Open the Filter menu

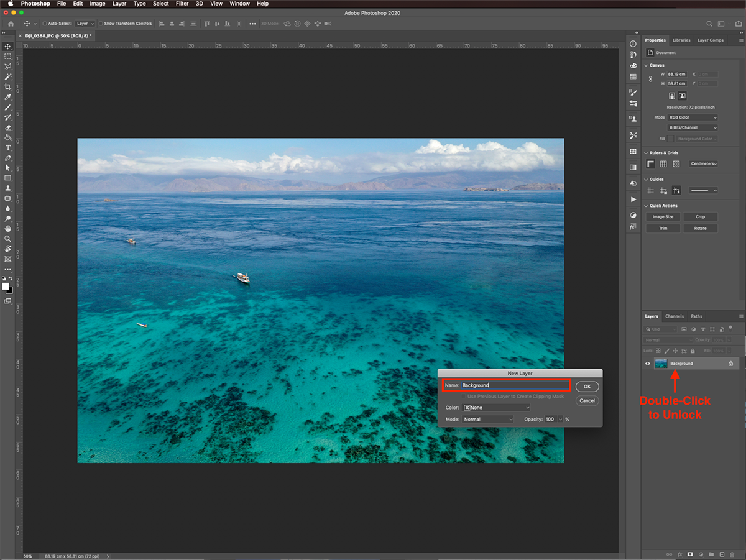[x=182, y=4]
